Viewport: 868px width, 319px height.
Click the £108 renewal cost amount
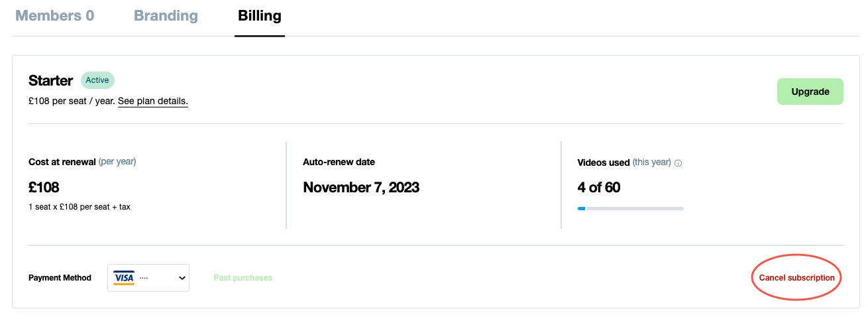pyautogui.click(x=44, y=188)
